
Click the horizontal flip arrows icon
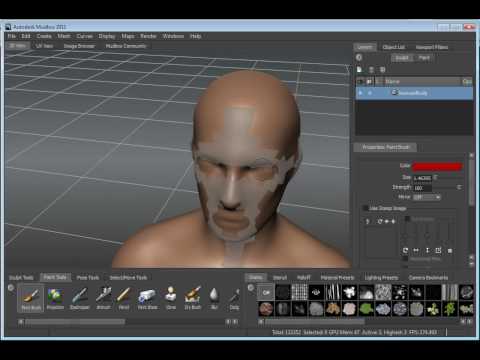[x=416, y=250]
